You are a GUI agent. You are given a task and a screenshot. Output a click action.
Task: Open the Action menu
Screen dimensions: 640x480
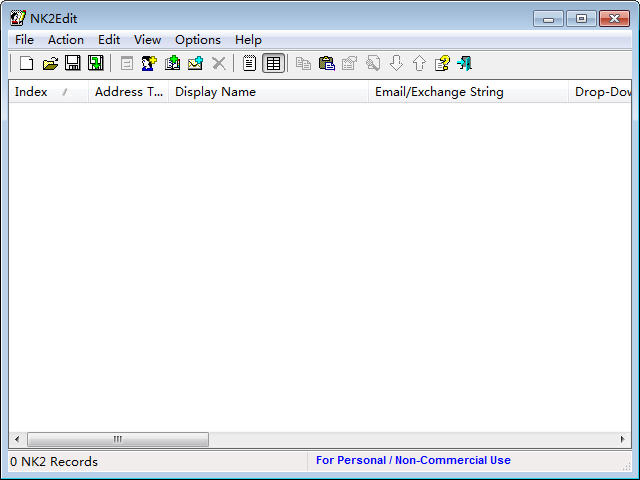[66, 40]
